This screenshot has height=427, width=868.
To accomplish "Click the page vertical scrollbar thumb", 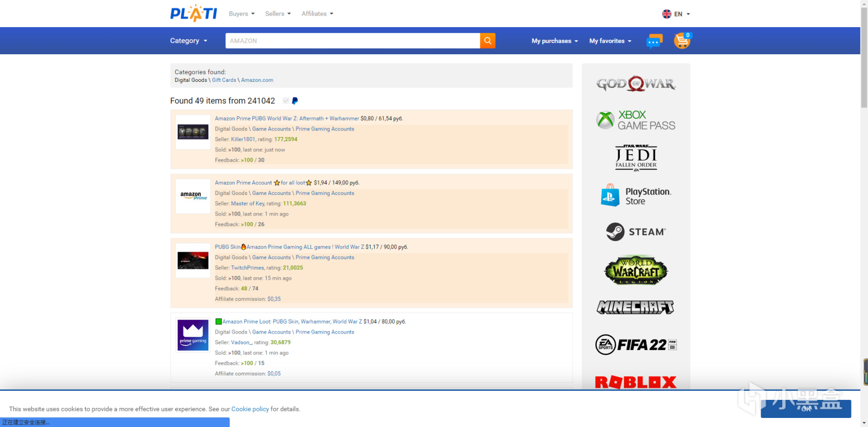I will click(x=864, y=58).
